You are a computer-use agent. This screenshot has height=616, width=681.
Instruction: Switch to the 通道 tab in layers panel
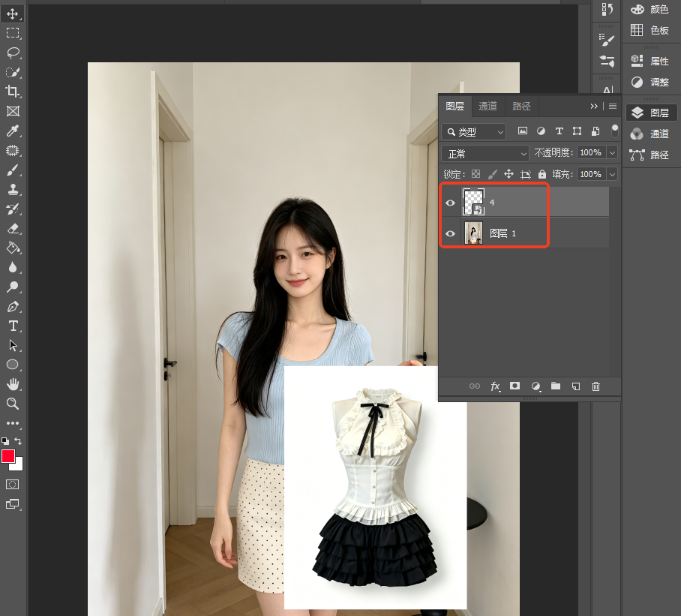tap(487, 106)
